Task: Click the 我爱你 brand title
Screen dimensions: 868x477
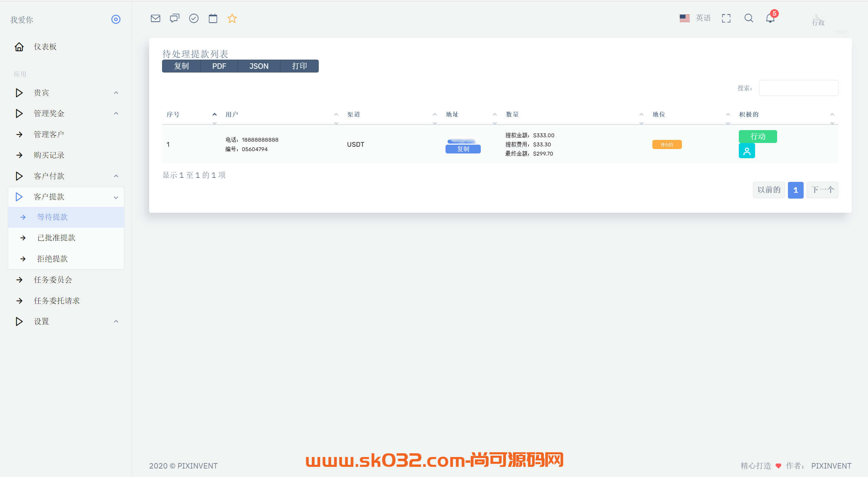Action: click(22, 20)
